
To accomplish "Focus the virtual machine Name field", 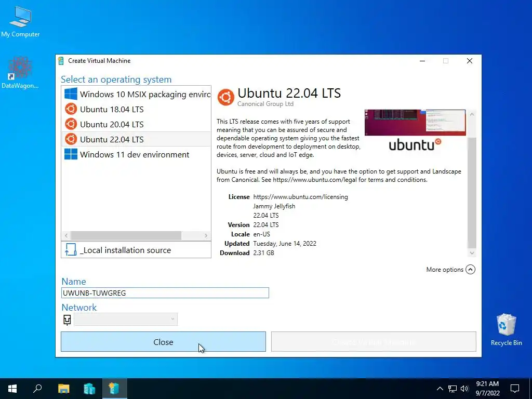I will 165,293.
